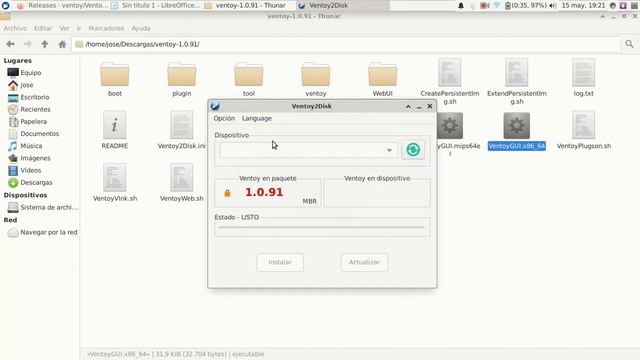Click the battery indicator in the panel
The image size is (640, 360).
(x=525, y=6)
